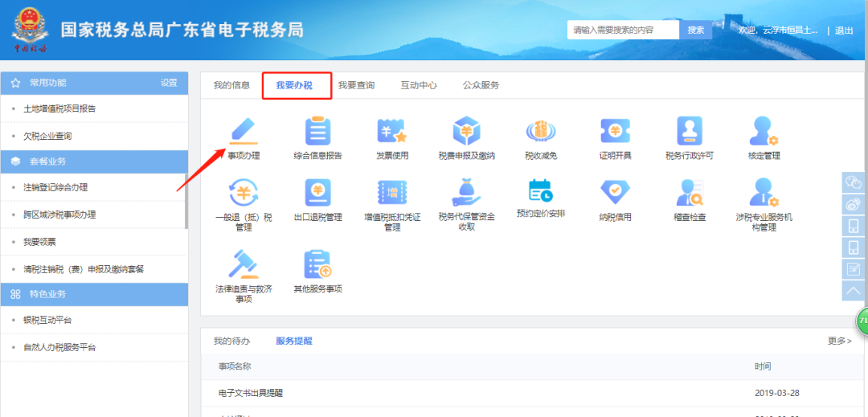Switch to 服务提醒 tab
Image resolution: width=868 pixels, height=417 pixels.
(294, 341)
